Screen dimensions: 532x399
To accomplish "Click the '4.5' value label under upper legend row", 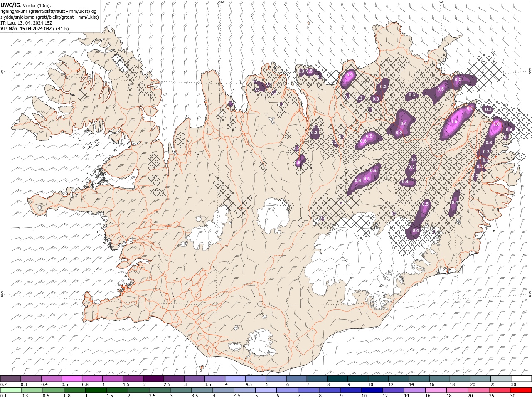I will coord(249,384).
